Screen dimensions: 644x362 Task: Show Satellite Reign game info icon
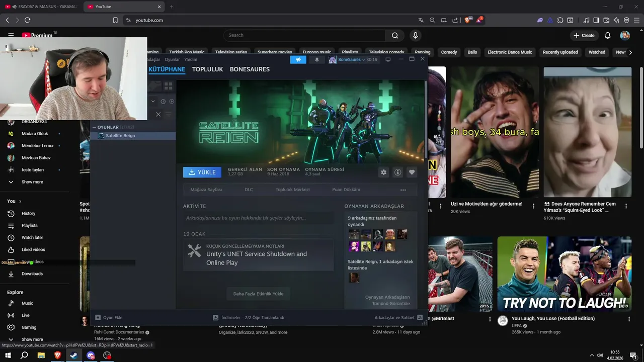click(x=397, y=172)
